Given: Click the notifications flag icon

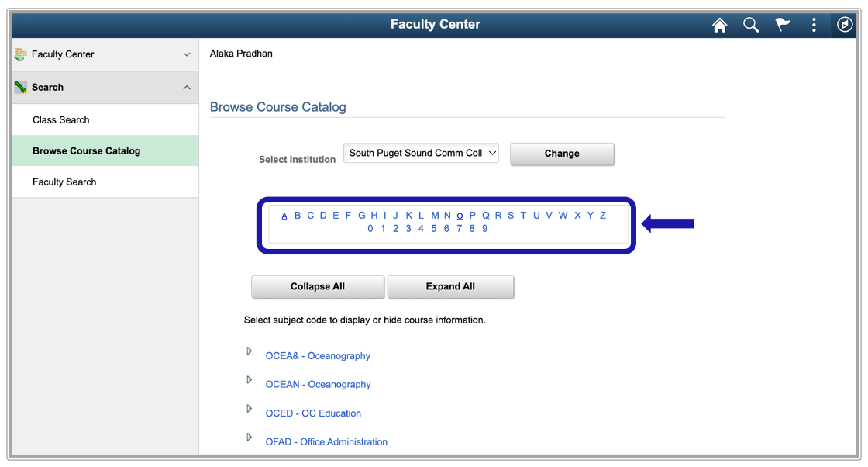Looking at the screenshot, I should point(783,25).
